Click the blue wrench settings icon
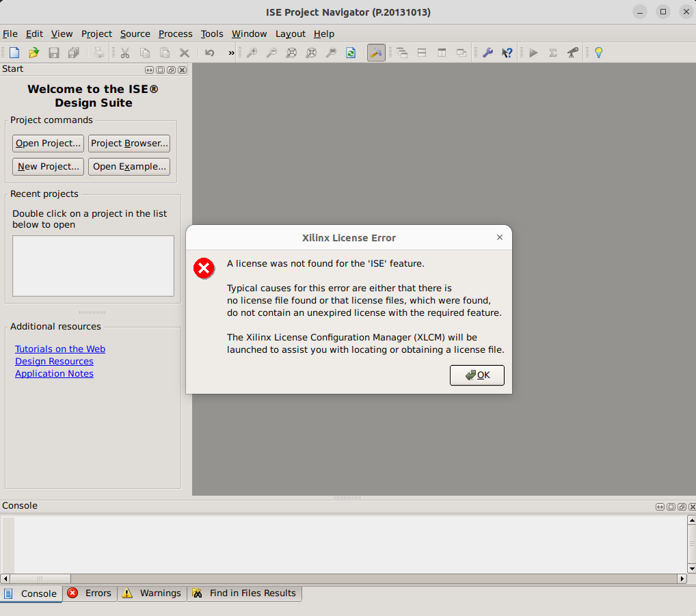Screen dimensions: 696x616 coord(488,53)
